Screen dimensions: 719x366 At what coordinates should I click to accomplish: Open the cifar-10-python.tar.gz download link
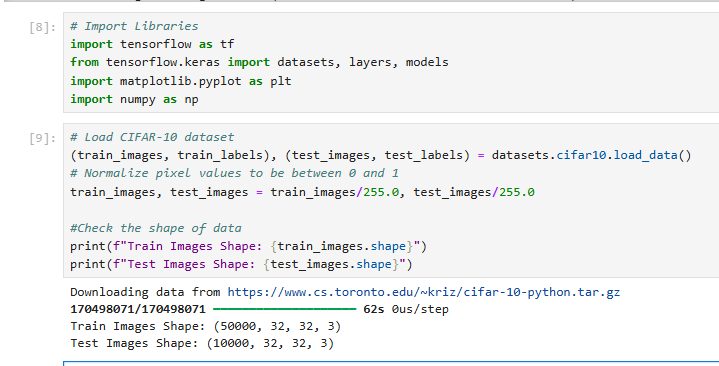tap(424, 292)
